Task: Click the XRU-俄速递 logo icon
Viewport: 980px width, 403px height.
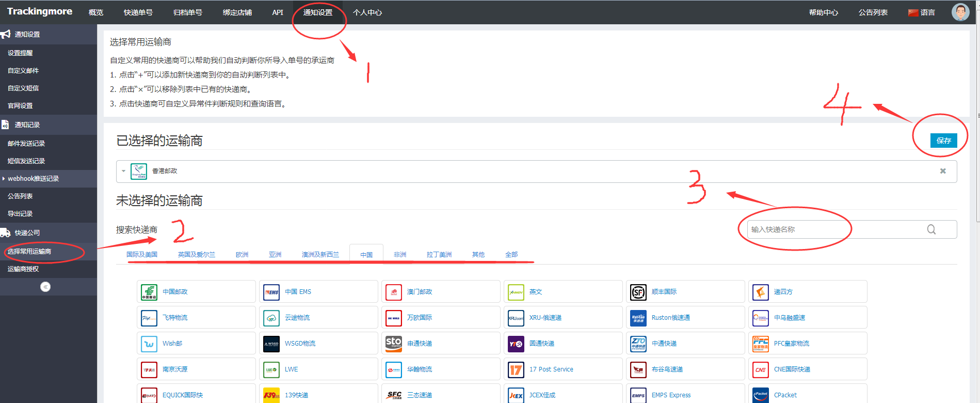Action: tap(516, 318)
